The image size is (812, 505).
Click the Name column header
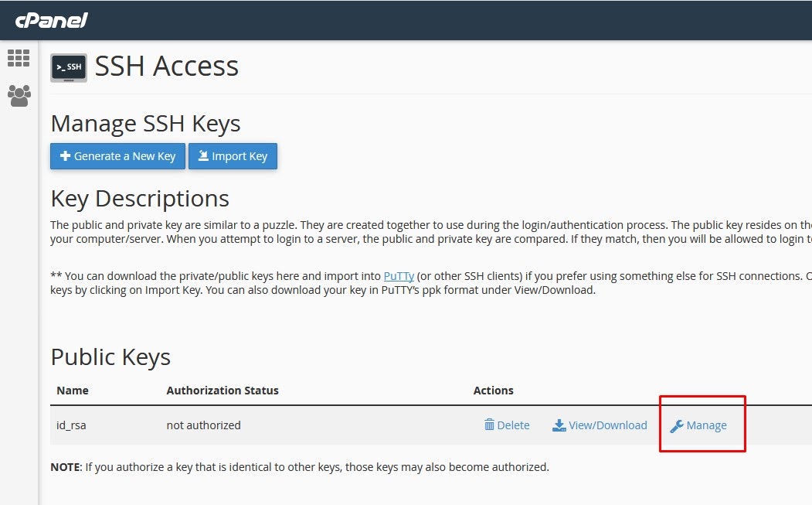click(73, 391)
